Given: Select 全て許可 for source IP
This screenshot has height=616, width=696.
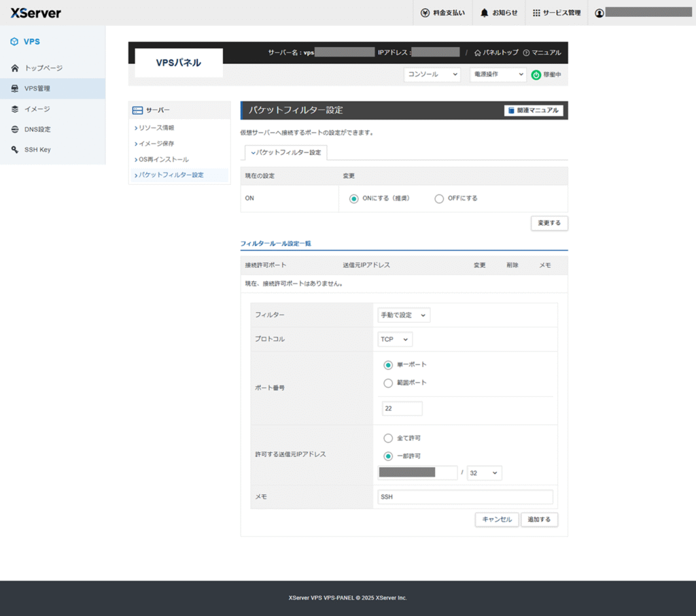Looking at the screenshot, I should click(388, 438).
